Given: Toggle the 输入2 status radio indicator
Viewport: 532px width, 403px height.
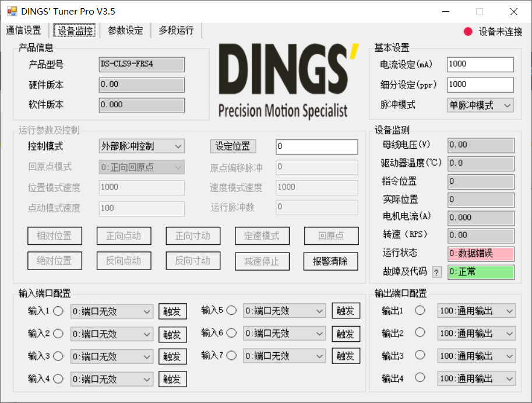Looking at the screenshot, I should tap(58, 334).
